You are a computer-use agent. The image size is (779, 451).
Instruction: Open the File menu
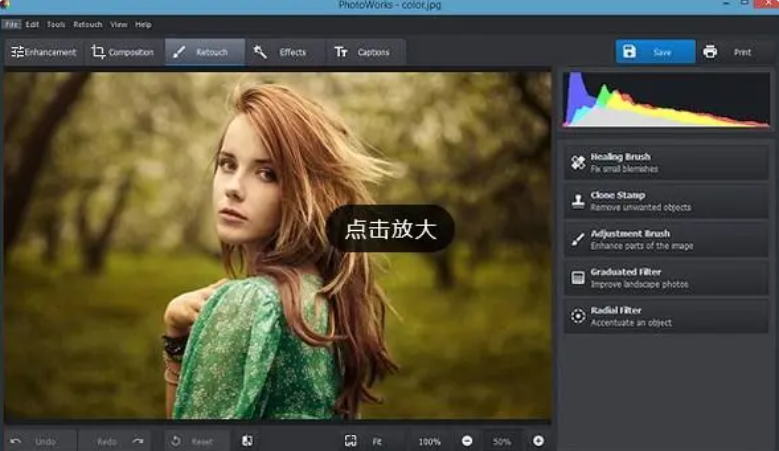(x=11, y=24)
